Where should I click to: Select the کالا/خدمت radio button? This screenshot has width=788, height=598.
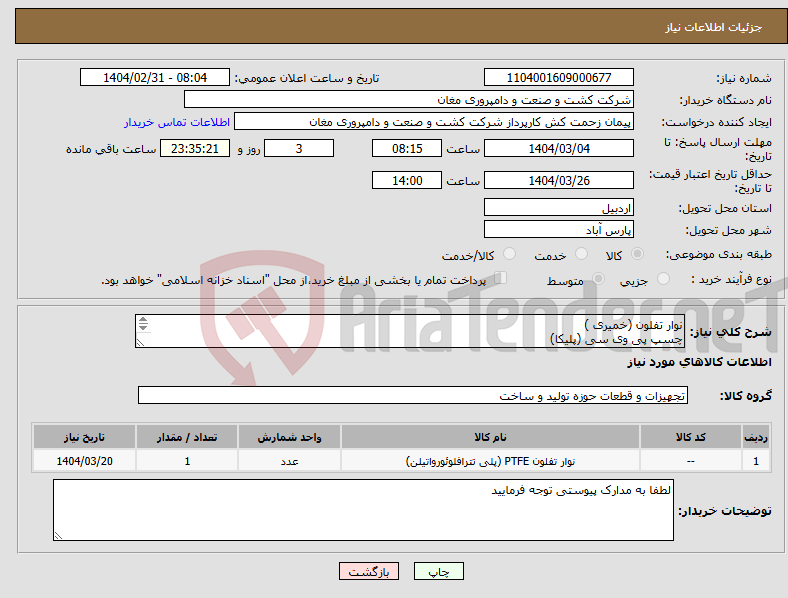tap(510, 254)
